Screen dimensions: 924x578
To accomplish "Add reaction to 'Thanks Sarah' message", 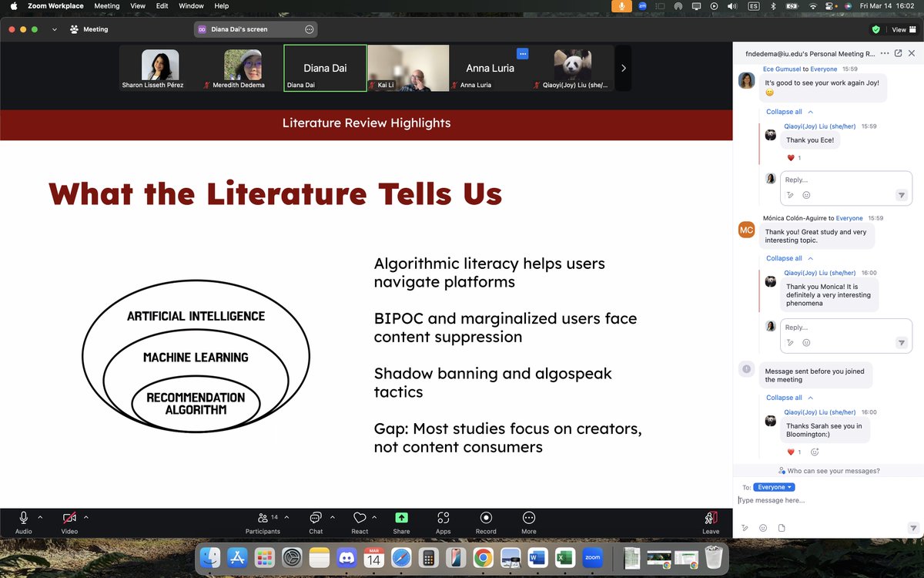I will (x=815, y=452).
